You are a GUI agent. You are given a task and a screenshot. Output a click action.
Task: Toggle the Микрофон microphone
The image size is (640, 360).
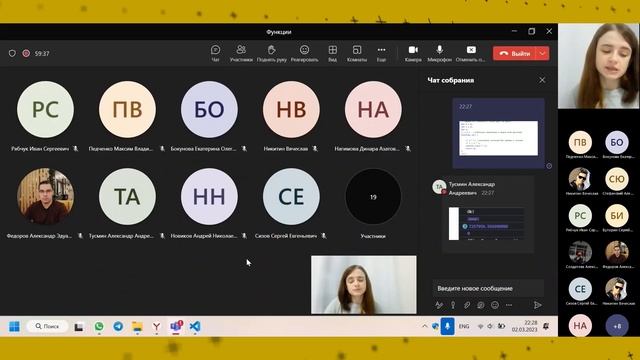point(439,53)
